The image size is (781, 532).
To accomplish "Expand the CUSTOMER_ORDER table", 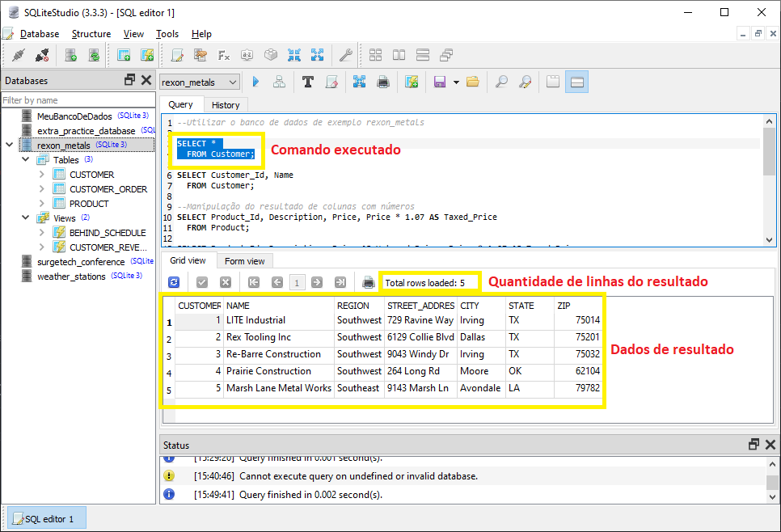I will (x=42, y=189).
